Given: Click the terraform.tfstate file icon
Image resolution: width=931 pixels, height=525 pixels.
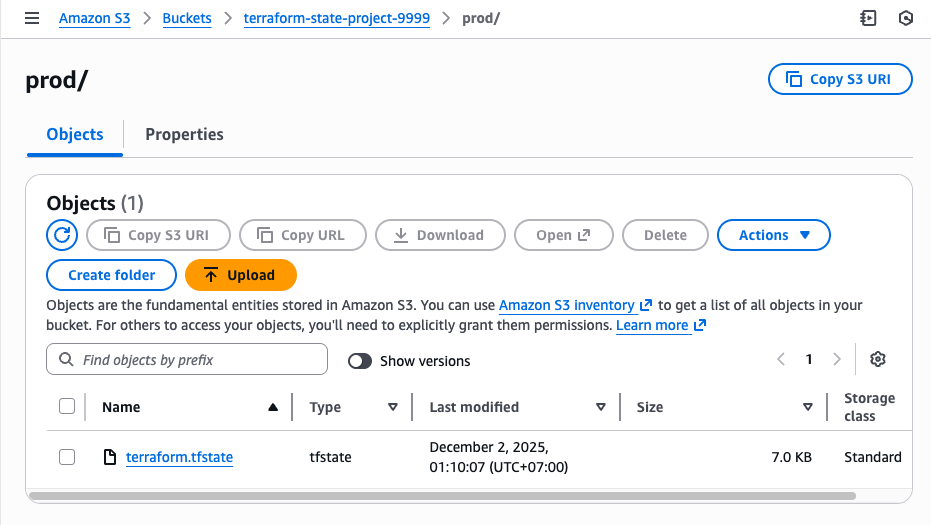Looking at the screenshot, I should (x=111, y=457).
